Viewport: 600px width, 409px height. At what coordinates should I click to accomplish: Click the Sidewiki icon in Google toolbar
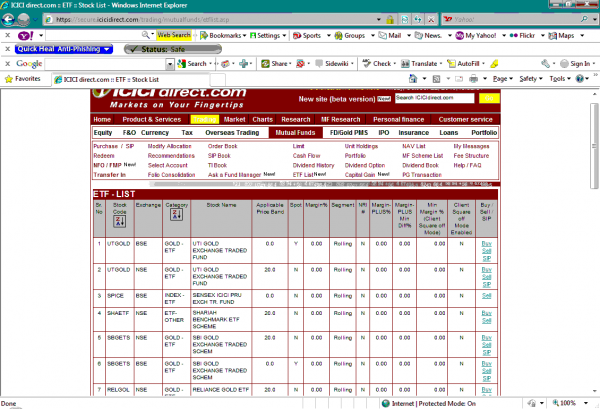tap(319, 64)
